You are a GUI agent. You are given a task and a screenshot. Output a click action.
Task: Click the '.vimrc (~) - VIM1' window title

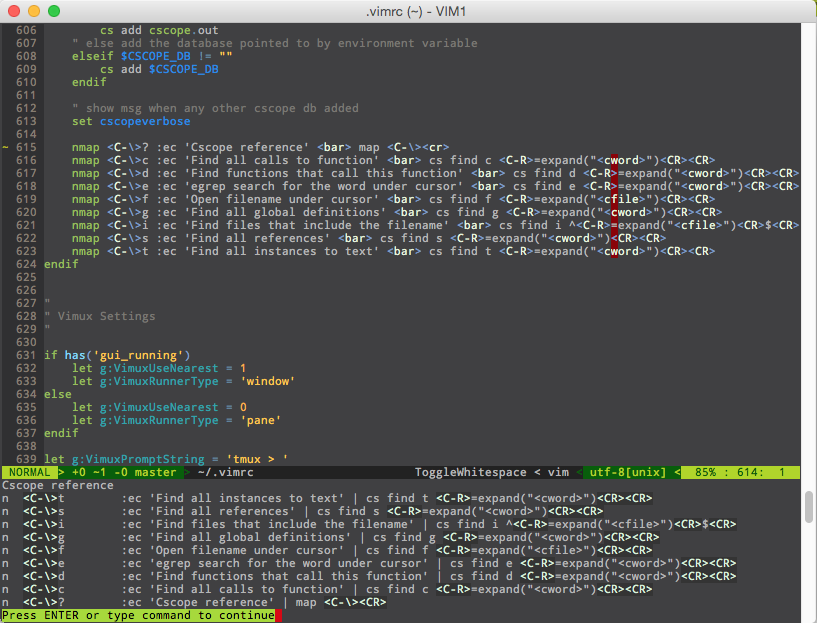click(416, 11)
